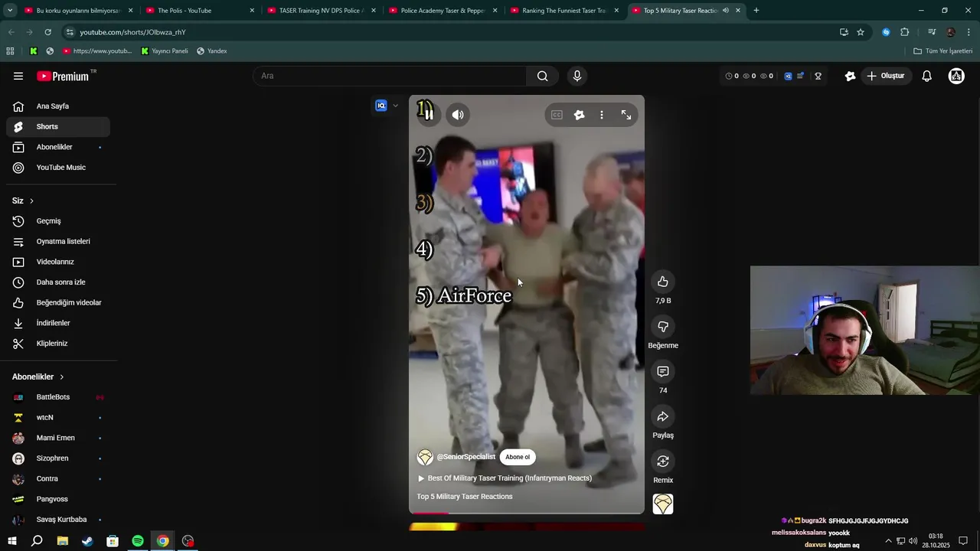The width and height of the screenshot is (980, 551).
Task: Open Daha sonra izle list
Action: 58,282
